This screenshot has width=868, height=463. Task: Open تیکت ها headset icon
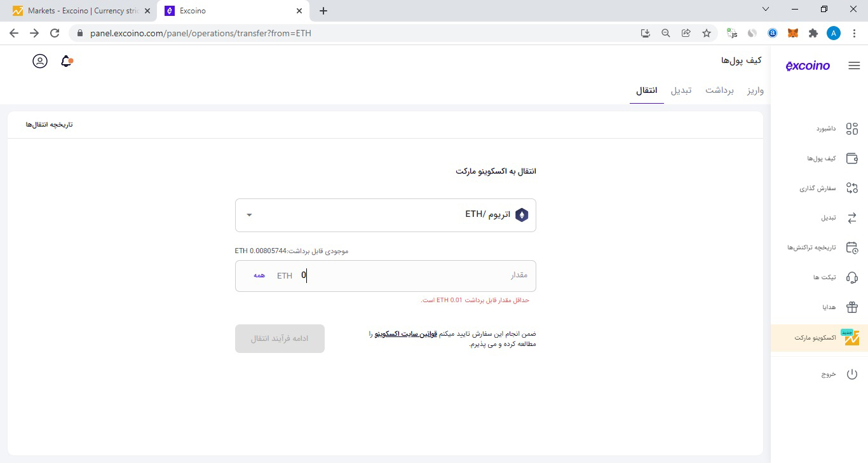852,277
